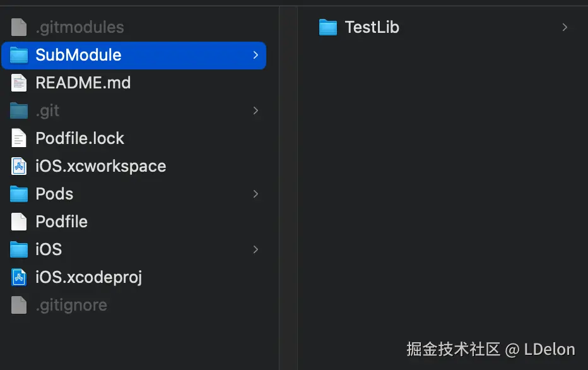Select the .gitignore file

71,305
